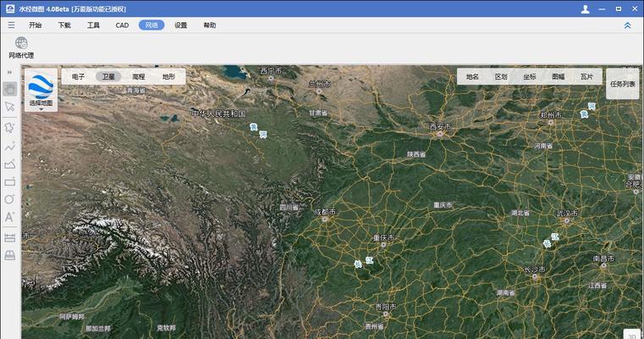Click the 贵阳市 label on the map
644x339 pixels.
pyautogui.click(x=386, y=307)
